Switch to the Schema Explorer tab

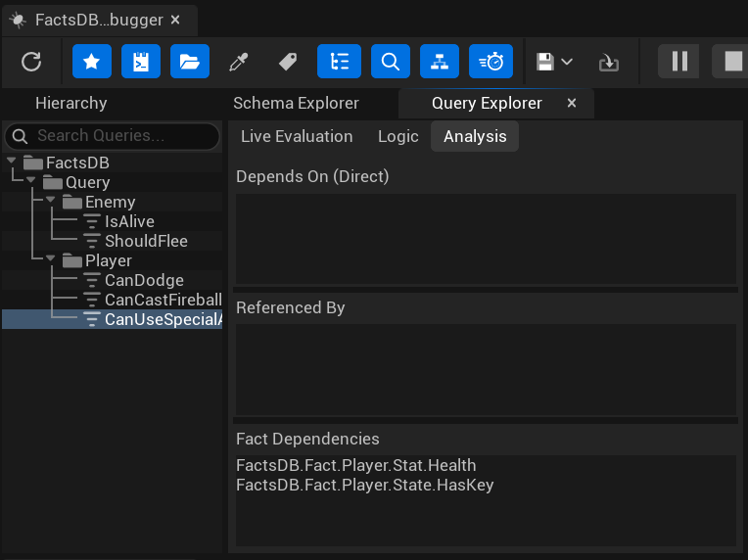click(x=296, y=103)
